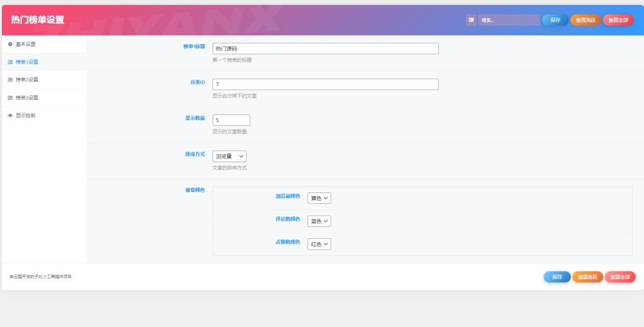Click the 榜单1标题 text field containing 热门源码
Screen dimensions: 644x327
(x=325, y=48)
